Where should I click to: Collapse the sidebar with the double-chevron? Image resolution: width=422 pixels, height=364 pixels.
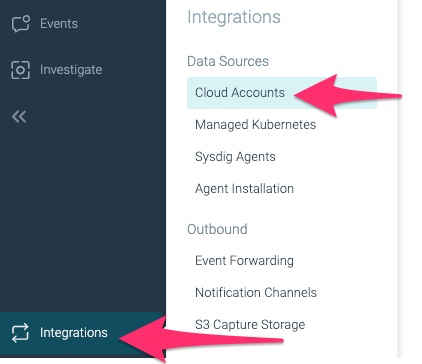(x=19, y=117)
